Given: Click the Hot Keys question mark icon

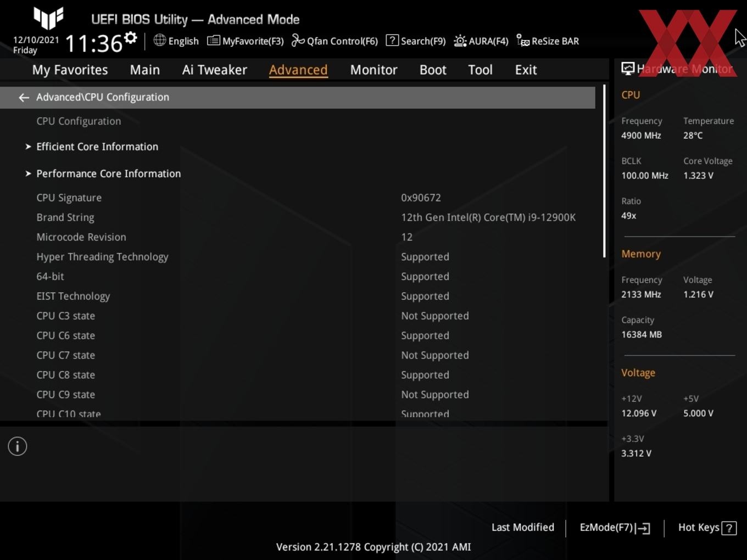Looking at the screenshot, I should point(729,528).
